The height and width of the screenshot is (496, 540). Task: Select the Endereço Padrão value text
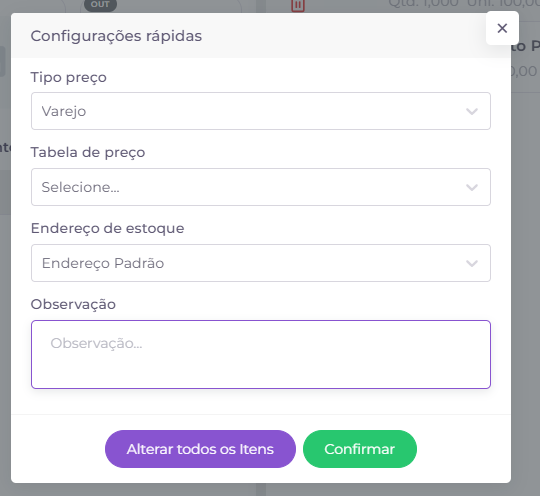coord(103,263)
